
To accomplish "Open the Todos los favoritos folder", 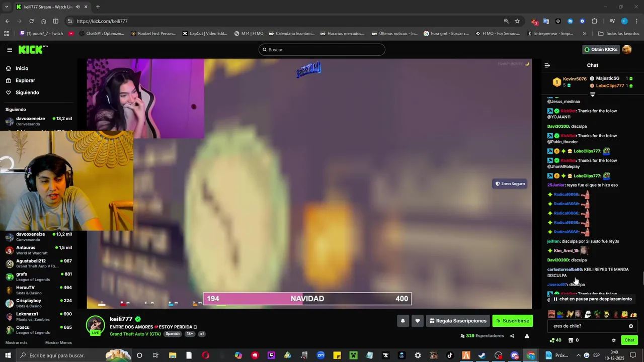I will (x=618, y=34).
